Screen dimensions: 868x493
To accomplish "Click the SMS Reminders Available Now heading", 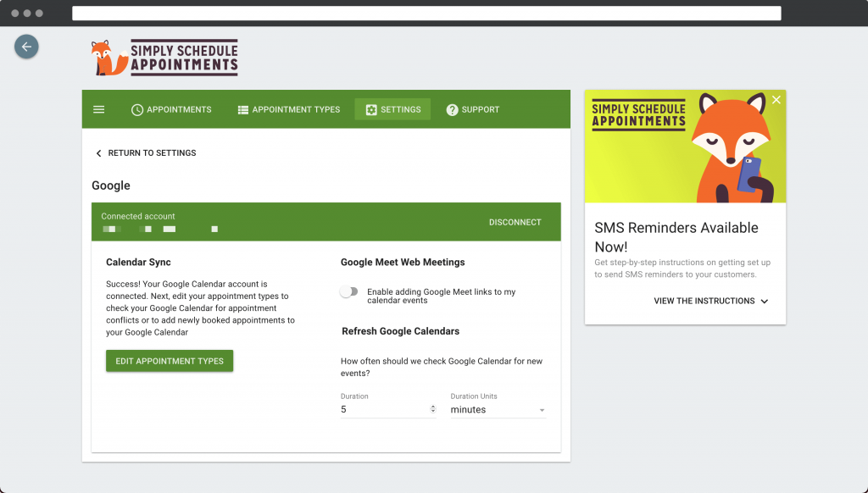I will (x=676, y=237).
